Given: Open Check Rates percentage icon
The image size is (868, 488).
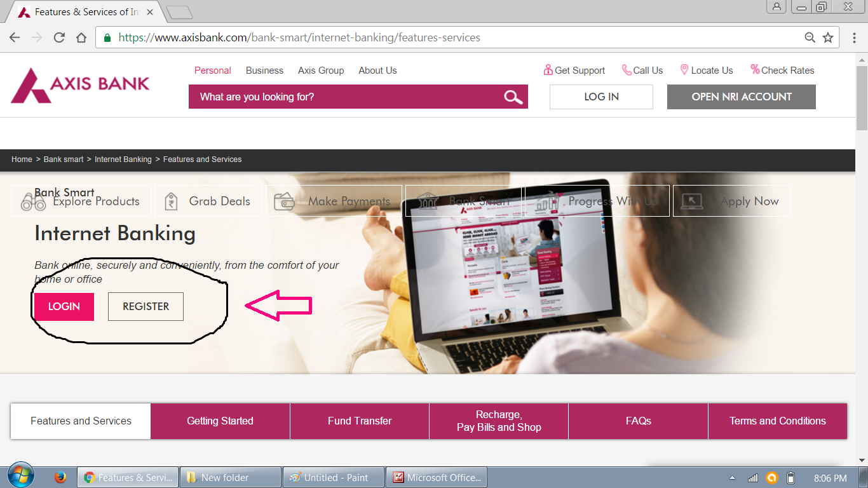Looking at the screenshot, I should pyautogui.click(x=754, y=70).
